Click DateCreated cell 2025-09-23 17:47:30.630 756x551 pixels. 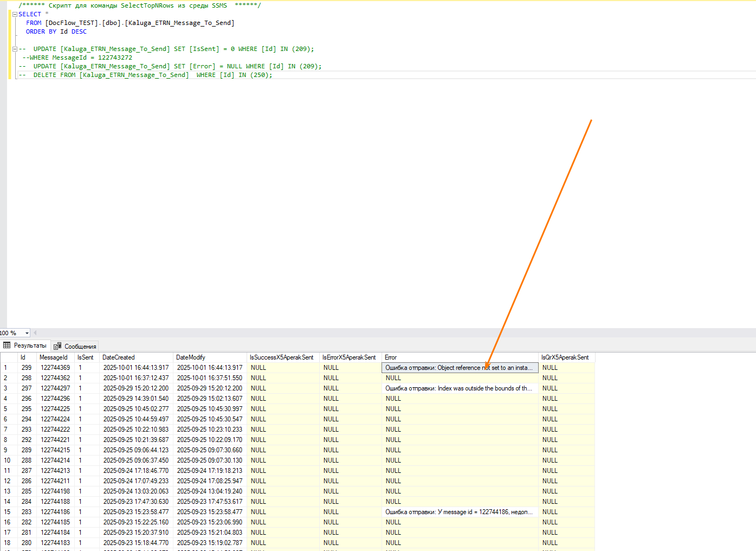[x=137, y=502]
